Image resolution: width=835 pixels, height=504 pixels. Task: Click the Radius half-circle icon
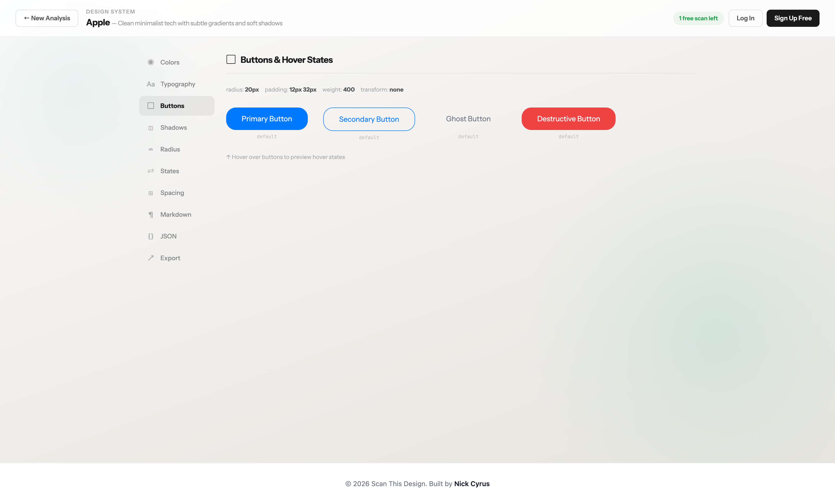(151, 150)
